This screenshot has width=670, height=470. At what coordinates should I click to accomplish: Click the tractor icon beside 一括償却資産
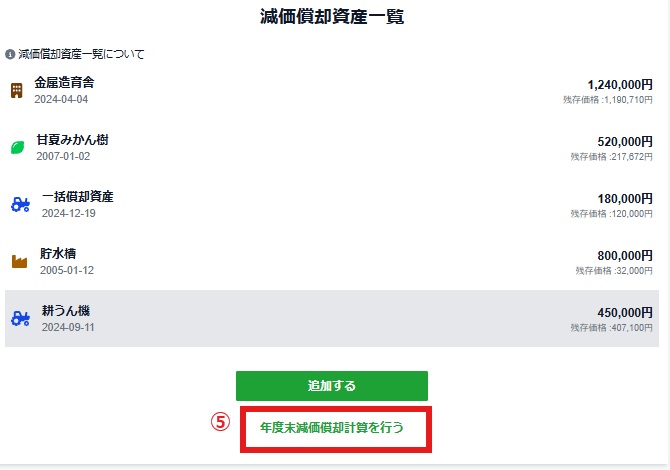click(x=20, y=204)
